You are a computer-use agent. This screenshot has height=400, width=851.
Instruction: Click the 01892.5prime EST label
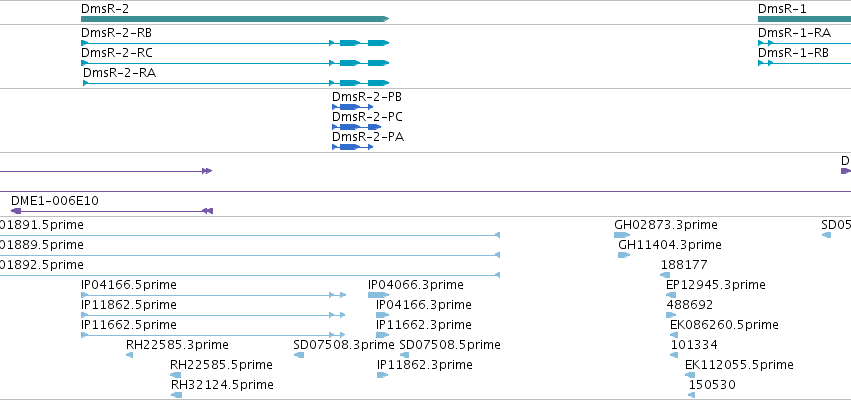tap(42, 265)
